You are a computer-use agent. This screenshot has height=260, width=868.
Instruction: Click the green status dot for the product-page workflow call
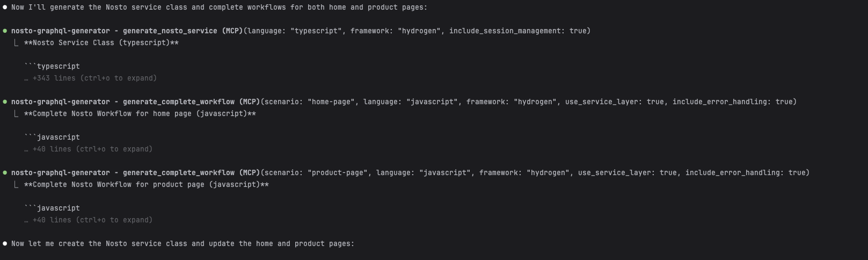[5, 173]
